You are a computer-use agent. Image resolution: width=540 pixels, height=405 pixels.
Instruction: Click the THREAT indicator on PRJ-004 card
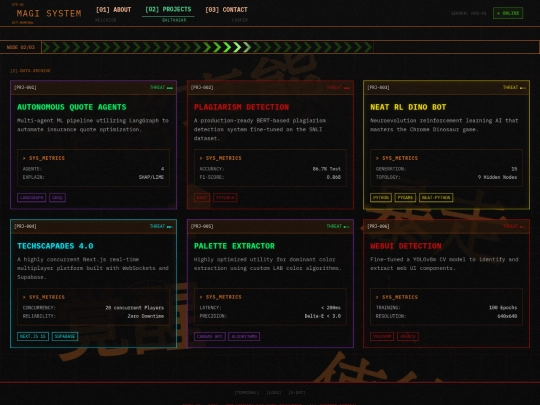(161, 226)
